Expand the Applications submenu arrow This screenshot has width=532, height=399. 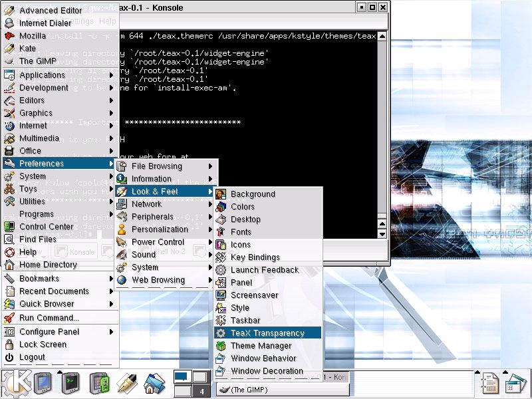(111, 75)
